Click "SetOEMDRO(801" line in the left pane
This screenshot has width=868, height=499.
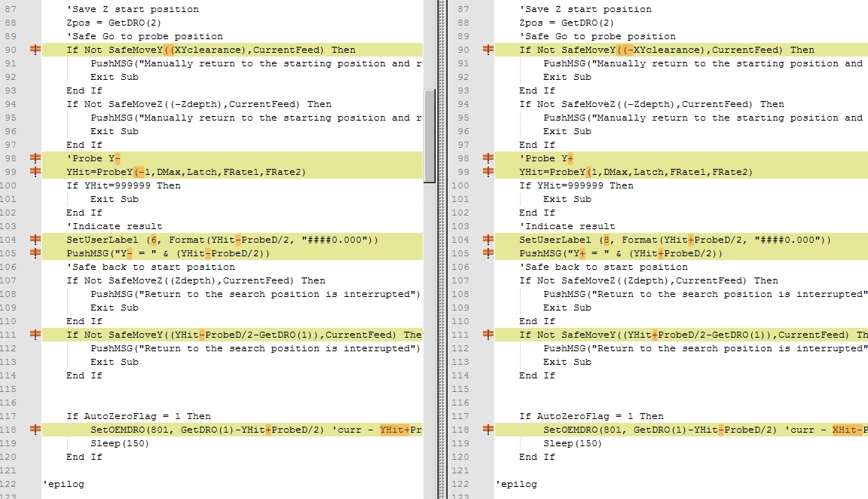click(256, 430)
